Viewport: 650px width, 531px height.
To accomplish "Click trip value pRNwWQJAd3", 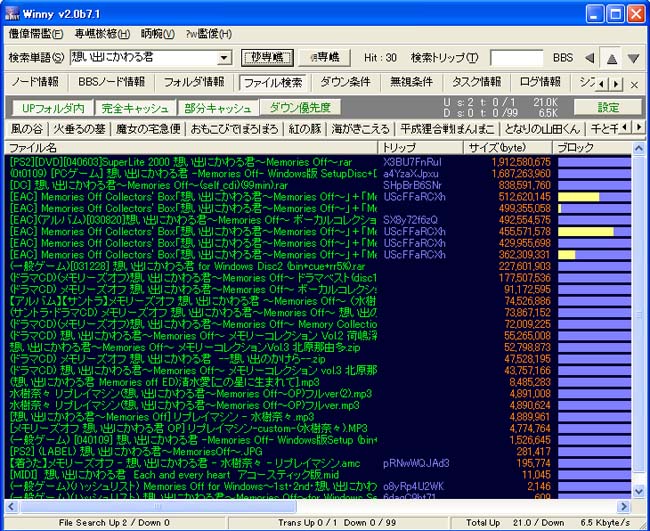I will pyautogui.click(x=416, y=463).
